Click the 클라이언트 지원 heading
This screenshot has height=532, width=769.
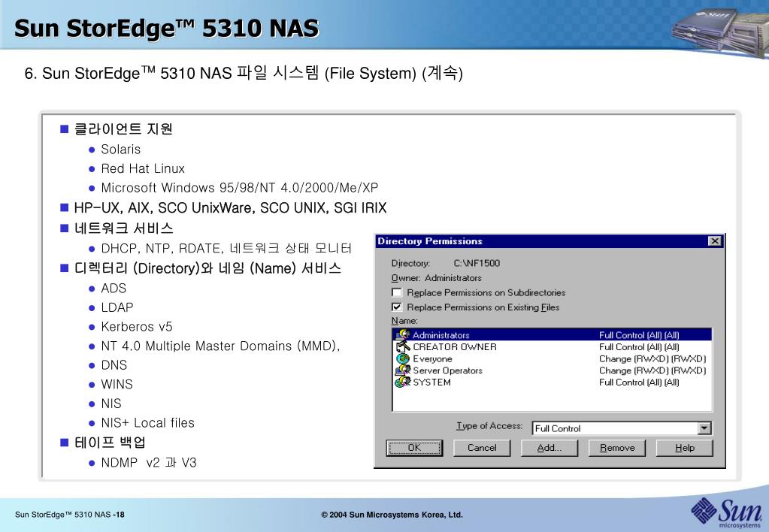(x=123, y=129)
